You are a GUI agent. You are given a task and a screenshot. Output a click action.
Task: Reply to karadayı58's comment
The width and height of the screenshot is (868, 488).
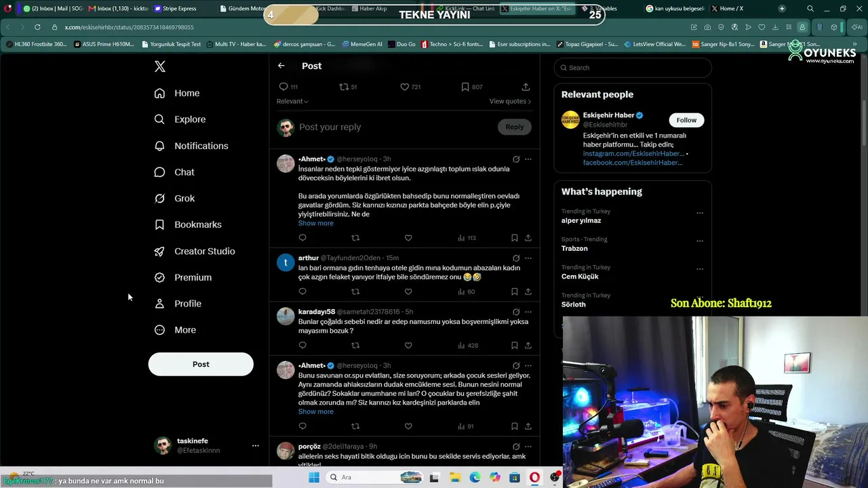tap(302, 346)
